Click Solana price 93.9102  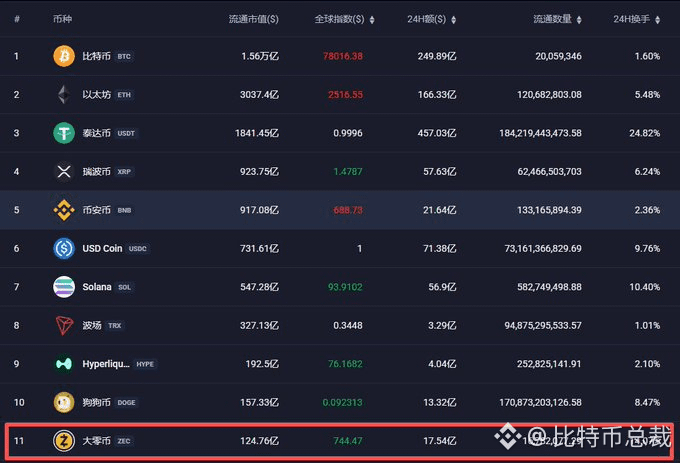(x=345, y=287)
